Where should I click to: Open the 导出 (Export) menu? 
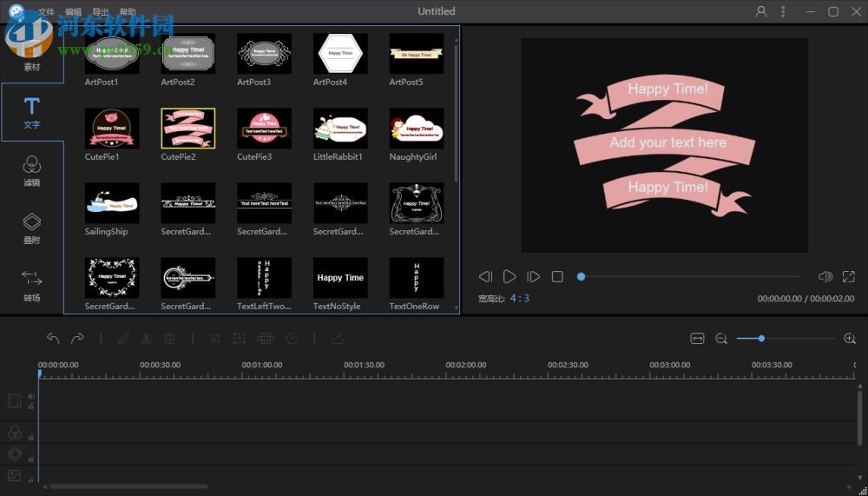click(101, 12)
